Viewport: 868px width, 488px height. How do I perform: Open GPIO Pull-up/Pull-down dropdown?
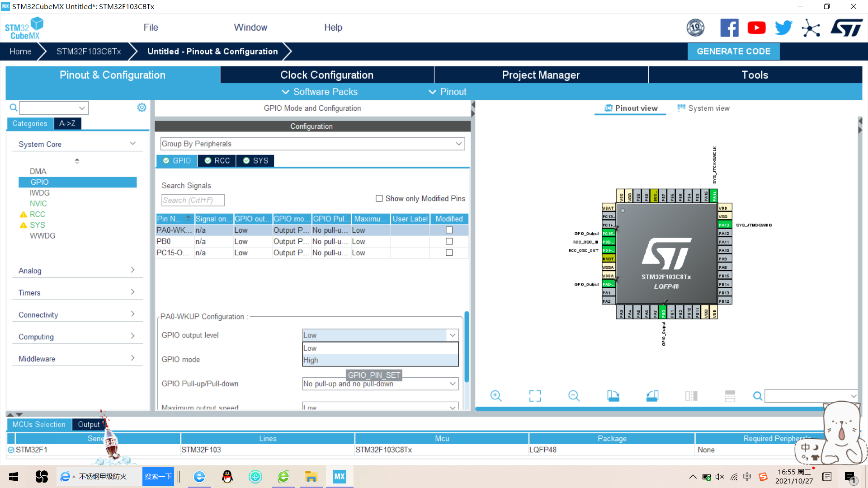[x=380, y=384]
